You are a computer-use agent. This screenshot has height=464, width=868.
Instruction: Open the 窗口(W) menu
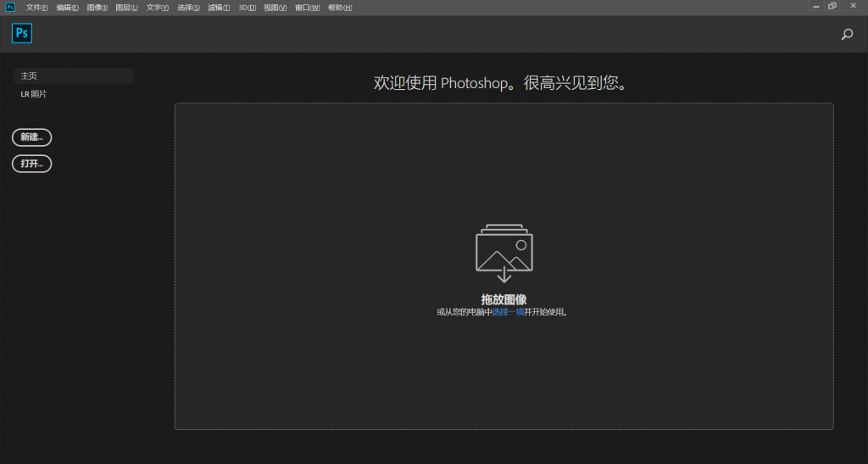point(307,8)
